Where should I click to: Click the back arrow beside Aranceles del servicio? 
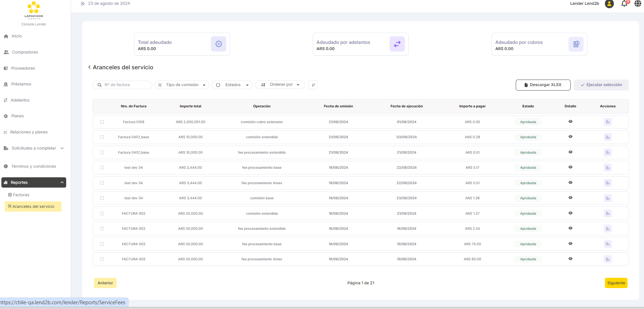click(90, 67)
